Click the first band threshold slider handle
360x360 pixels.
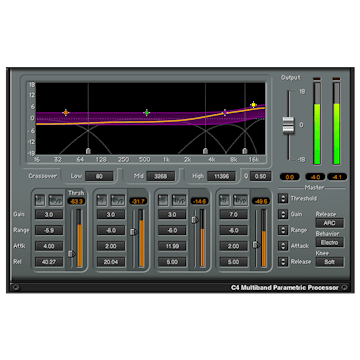coord(72,254)
